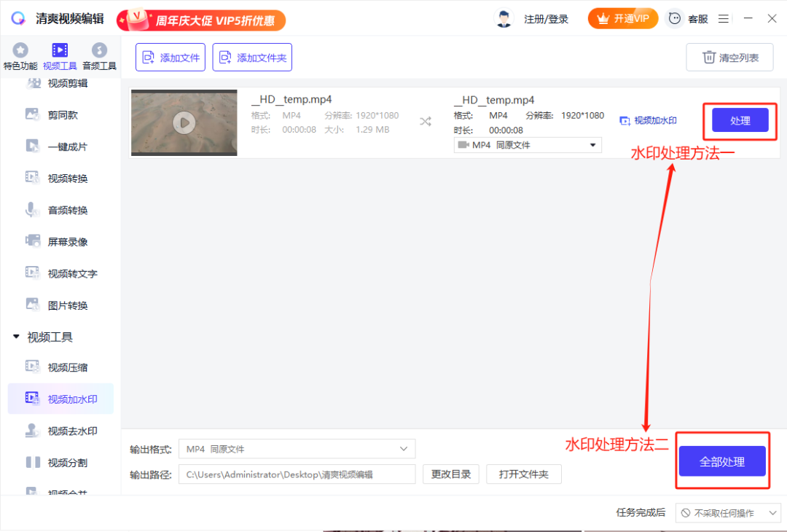The image size is (787, 532).
Task: Click the 客服 customer service icon
Action: [x=674, y=18]
